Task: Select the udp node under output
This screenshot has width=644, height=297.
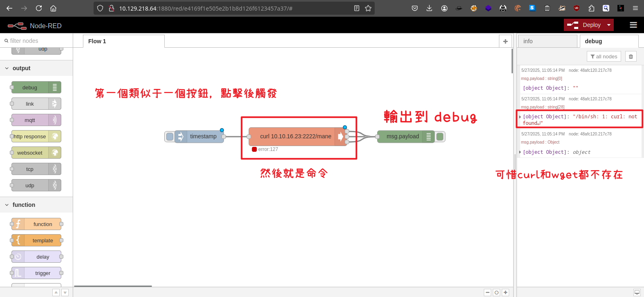Action: point(36,185)
